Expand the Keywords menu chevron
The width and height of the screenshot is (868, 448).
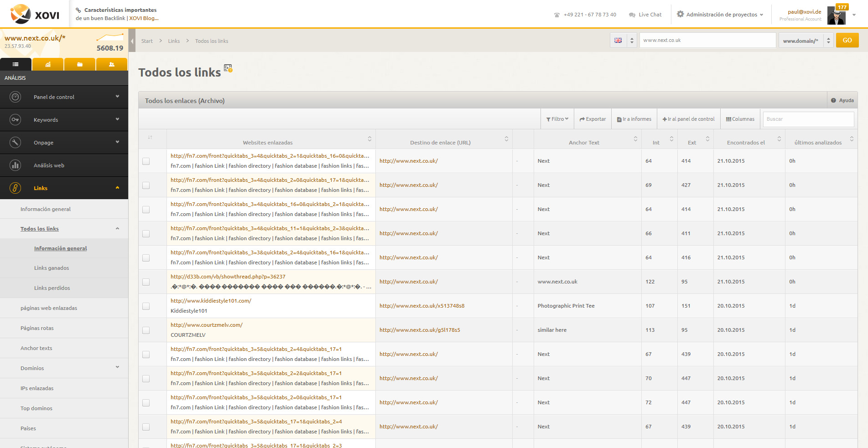click(x=117, y=119)
